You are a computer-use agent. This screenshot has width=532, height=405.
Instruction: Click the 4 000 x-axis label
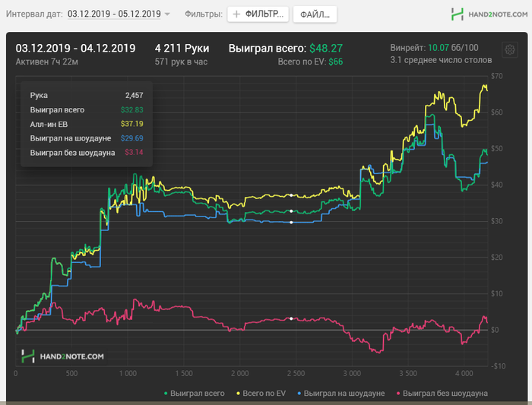(464, 374)
